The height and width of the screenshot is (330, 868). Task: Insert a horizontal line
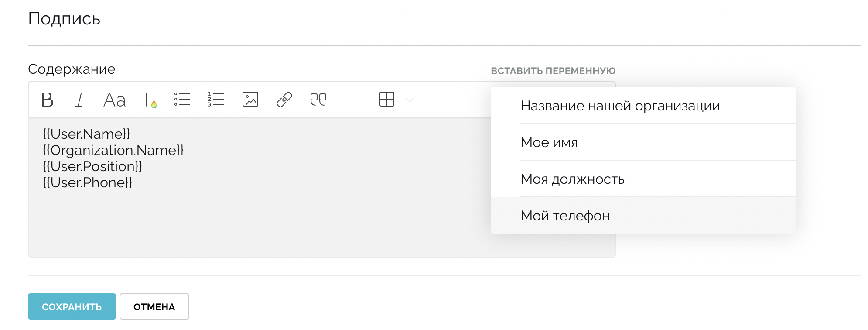pyautogui.click(x=352, y=100)
